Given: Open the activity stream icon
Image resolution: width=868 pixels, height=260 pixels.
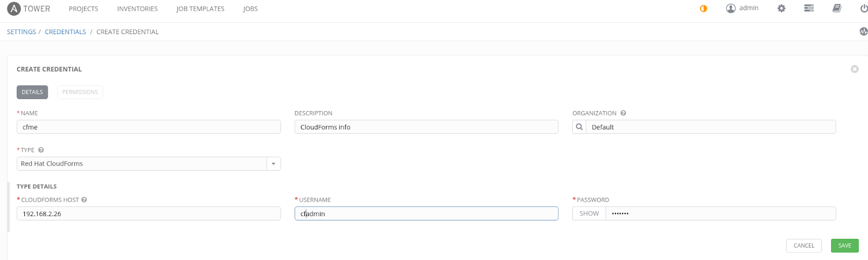Looking at the screenshot, I should (863, 31).
